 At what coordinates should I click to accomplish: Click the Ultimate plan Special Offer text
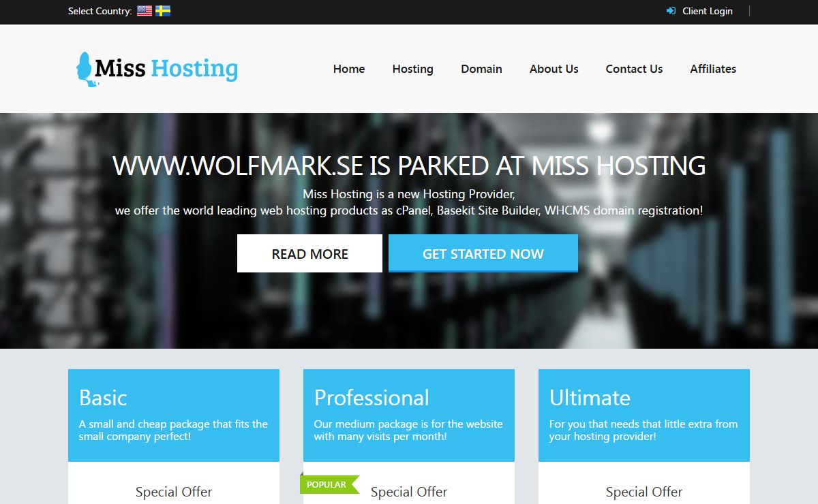[x=644, y=492]
